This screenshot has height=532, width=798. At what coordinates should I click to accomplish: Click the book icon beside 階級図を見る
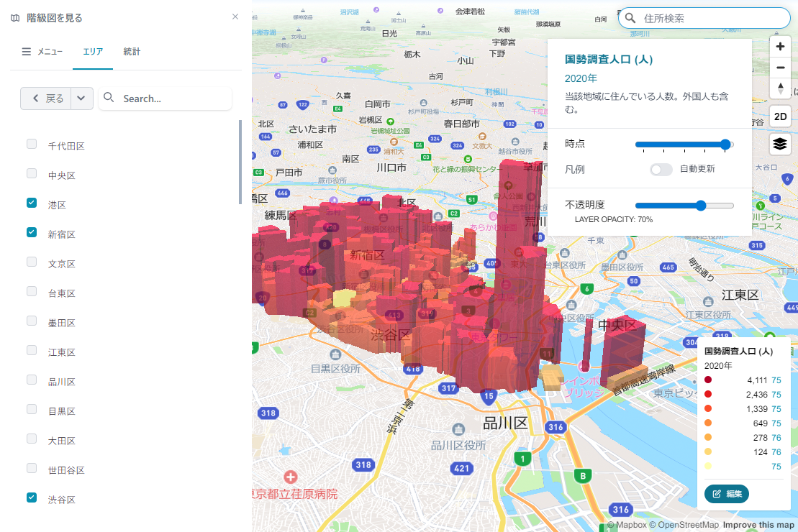click(x=15, y=18)
